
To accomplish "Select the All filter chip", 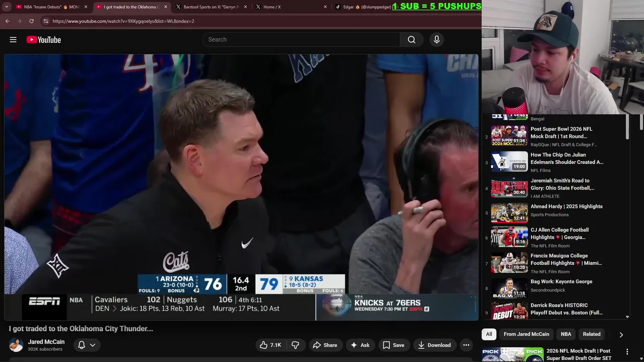I will pos(489,334).
